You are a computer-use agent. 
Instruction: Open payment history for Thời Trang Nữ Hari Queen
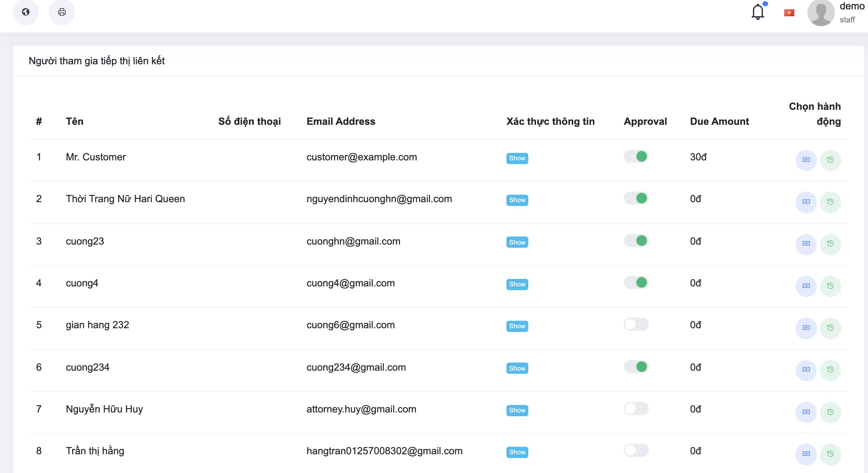(830, 202)
